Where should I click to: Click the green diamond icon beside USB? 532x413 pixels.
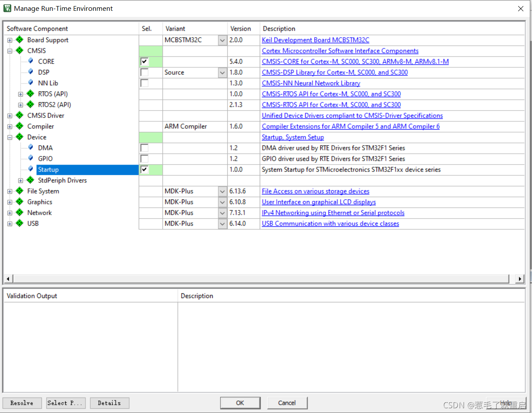[19, 223]
